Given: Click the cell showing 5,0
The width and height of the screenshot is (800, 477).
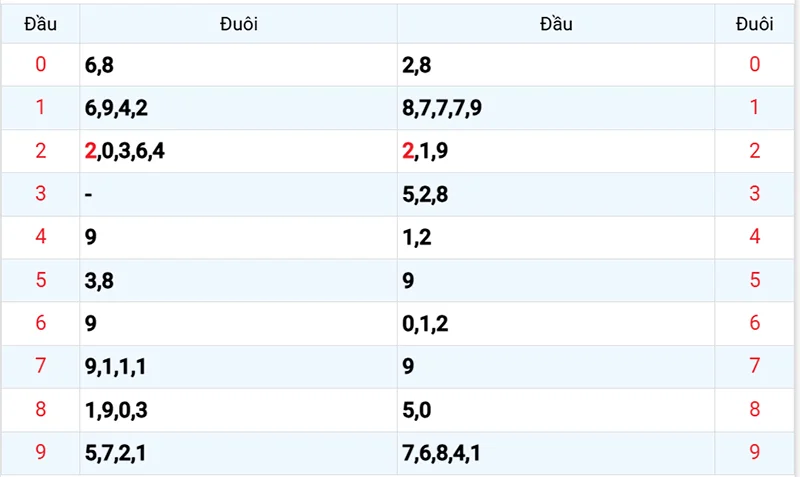Looking at the screenshot, I should coord(417,409).
